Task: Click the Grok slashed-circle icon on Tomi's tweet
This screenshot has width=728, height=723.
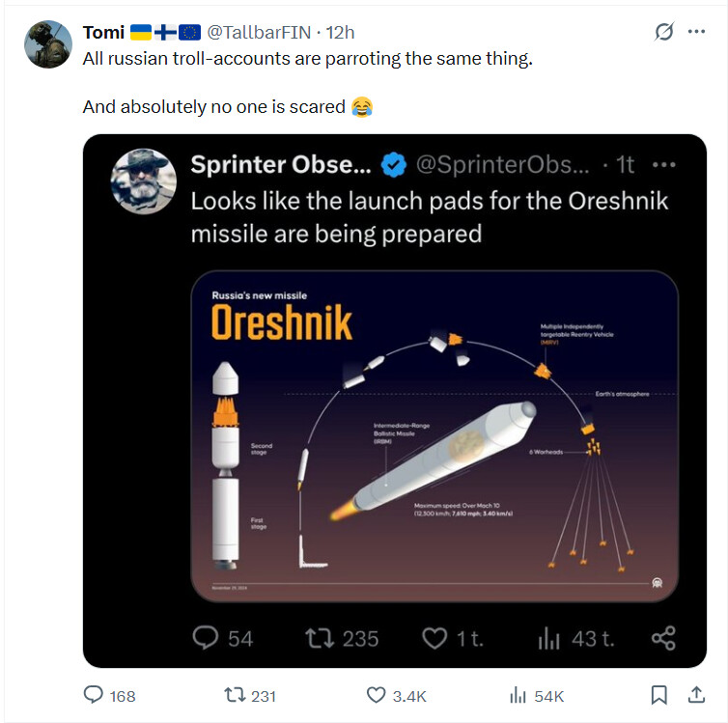Action: [x=664, y=32]
